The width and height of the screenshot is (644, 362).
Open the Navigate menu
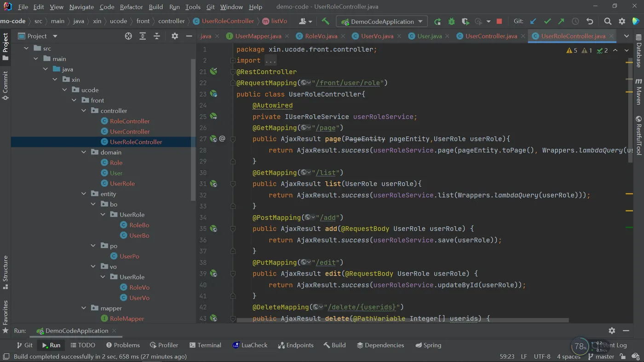pyautogui.click(x=81, y=7)
